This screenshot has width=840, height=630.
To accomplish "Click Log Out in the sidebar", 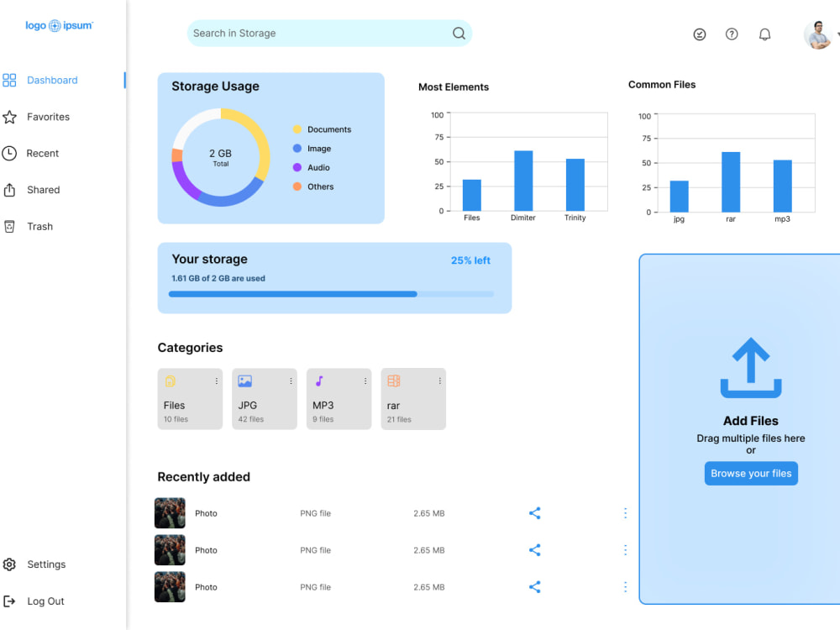I will [45, 601].
